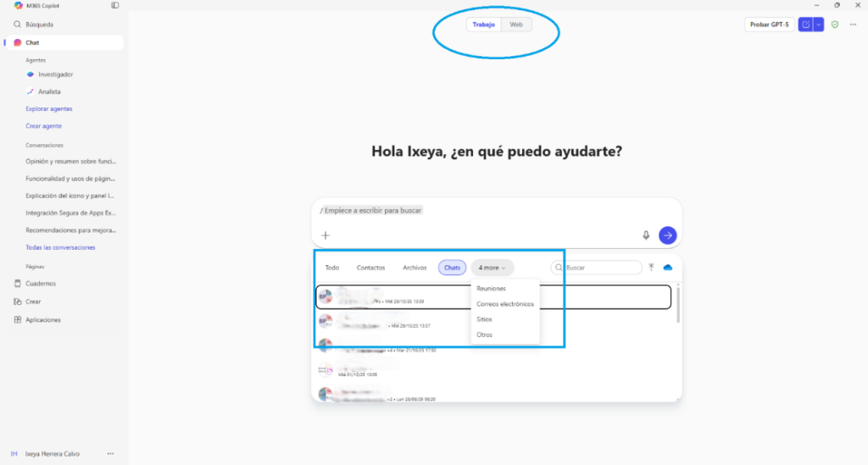Select the Trabajo mode toggle
Screen dimensions: 868x465
(x=483, y=25)
